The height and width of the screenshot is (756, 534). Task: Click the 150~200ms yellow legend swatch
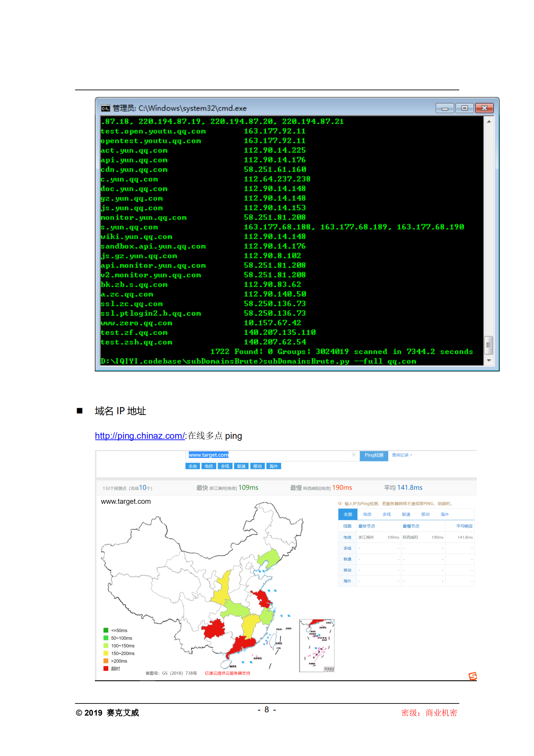pos(106,653)
